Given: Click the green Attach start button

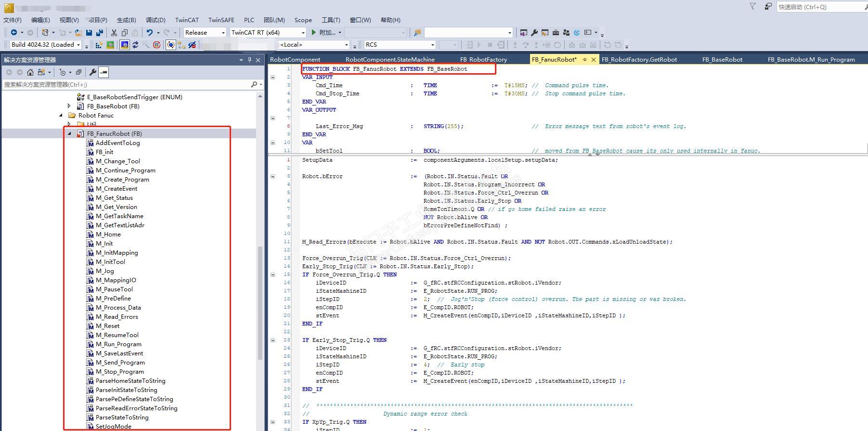Looking at the screenshot, I should (314, 33).
